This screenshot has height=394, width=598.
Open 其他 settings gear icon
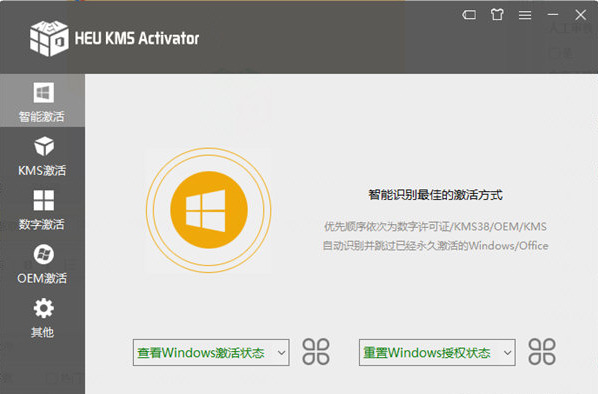[43, 308]
